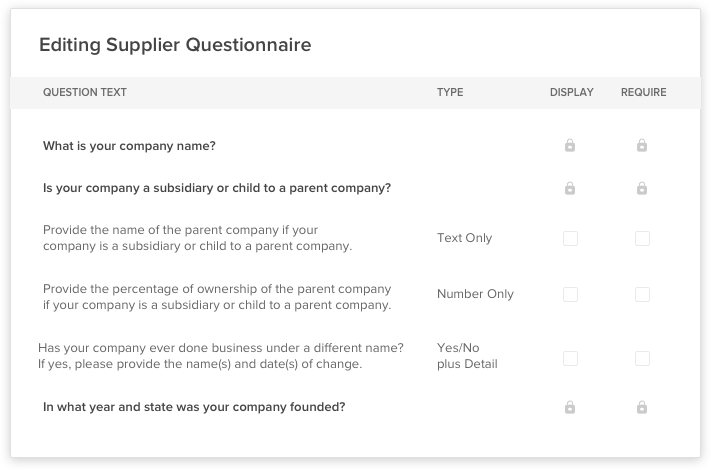
Task: Toggle Display for percentage of ownership question
Action: pyautogui.click(x=570, y=294)
